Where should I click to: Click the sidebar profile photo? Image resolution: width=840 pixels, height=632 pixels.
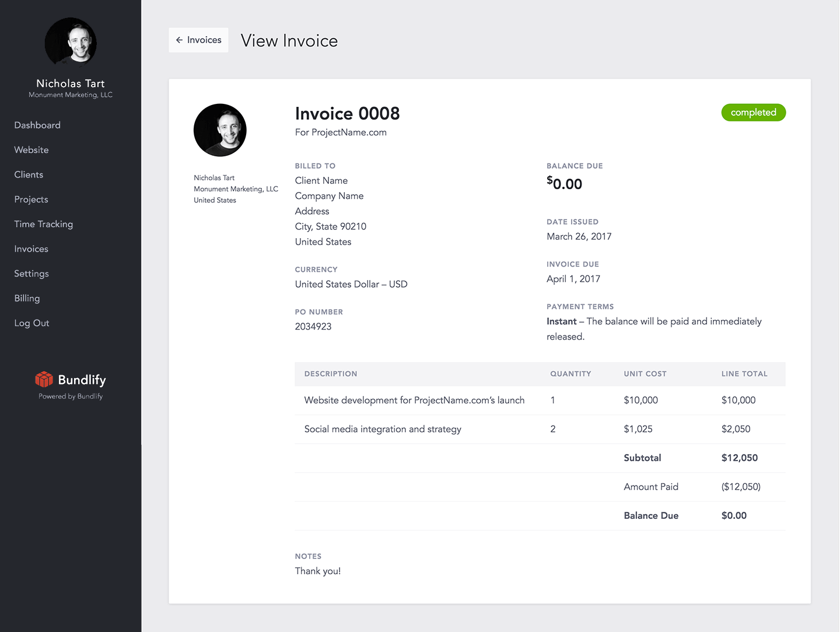[x=71, y=42]
